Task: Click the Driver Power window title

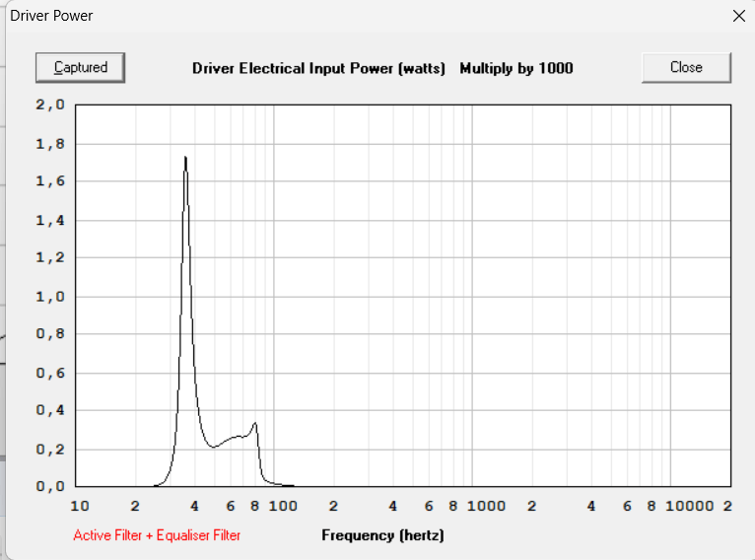Action: click(x=51, y=16)
